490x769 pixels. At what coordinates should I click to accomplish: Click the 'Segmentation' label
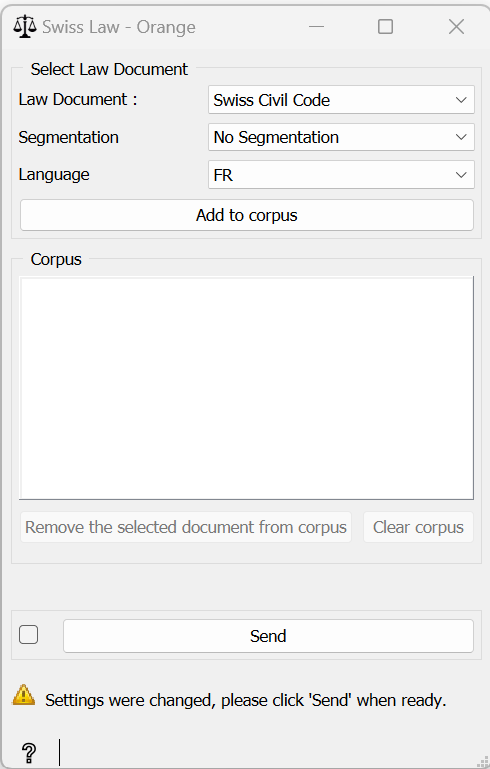(x=69, y=137)
